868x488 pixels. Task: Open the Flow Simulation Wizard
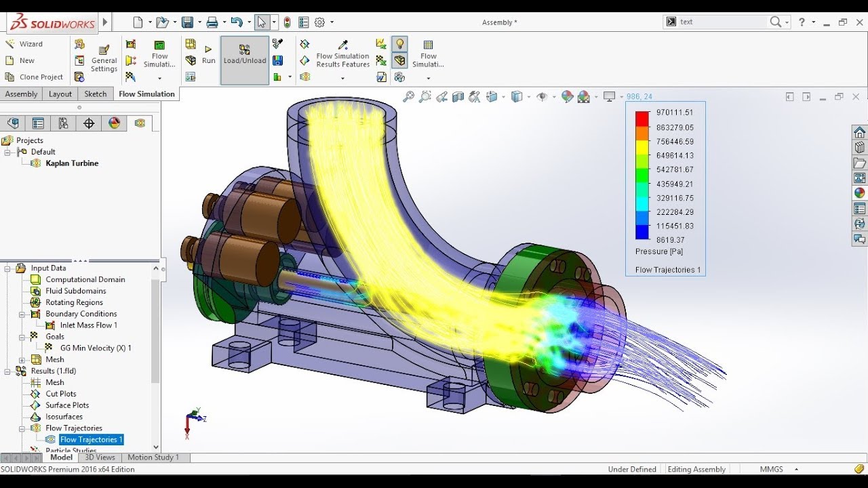point(24,44)
